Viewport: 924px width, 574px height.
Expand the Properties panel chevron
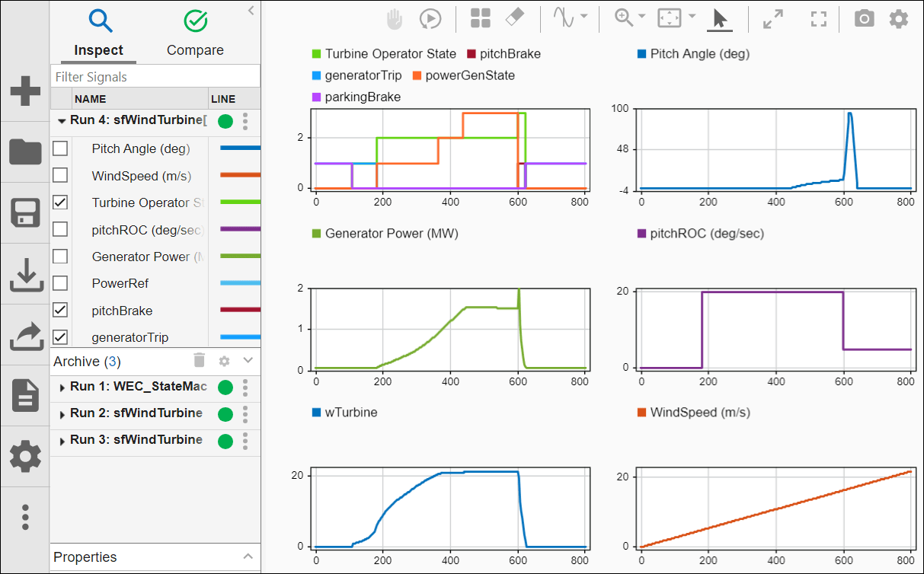247,557
